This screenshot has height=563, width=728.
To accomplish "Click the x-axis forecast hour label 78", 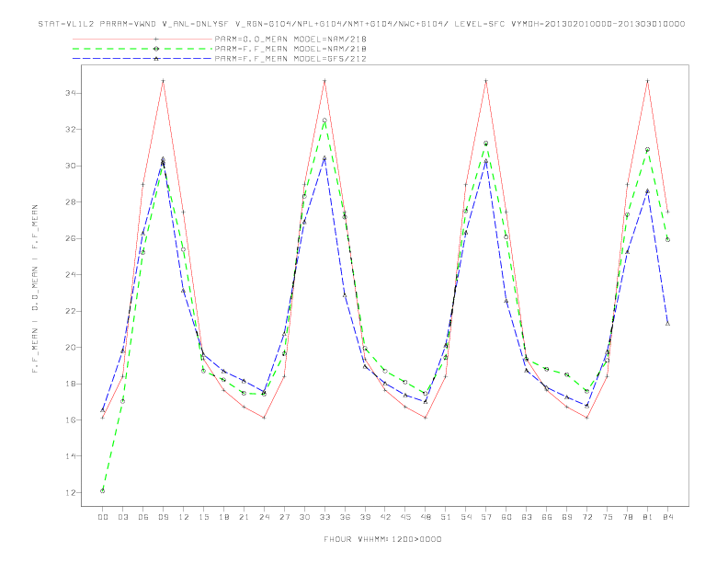I will point(627,517).
